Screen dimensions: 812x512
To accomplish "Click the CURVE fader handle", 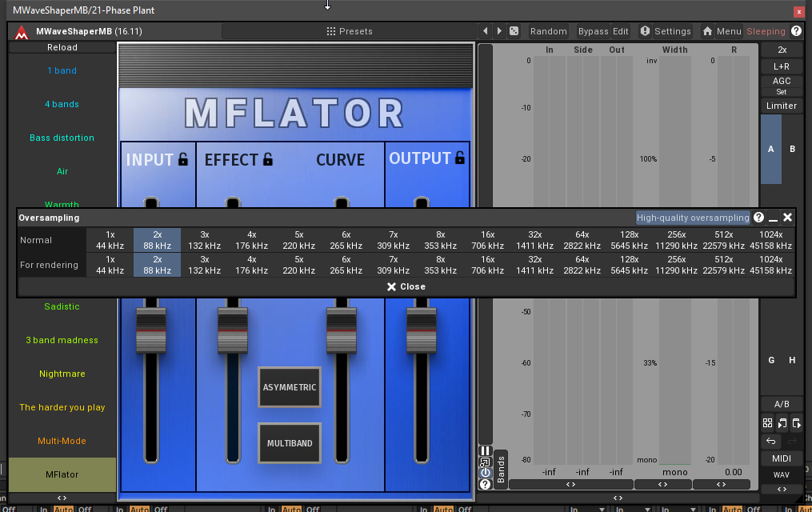I will (342, 330).
